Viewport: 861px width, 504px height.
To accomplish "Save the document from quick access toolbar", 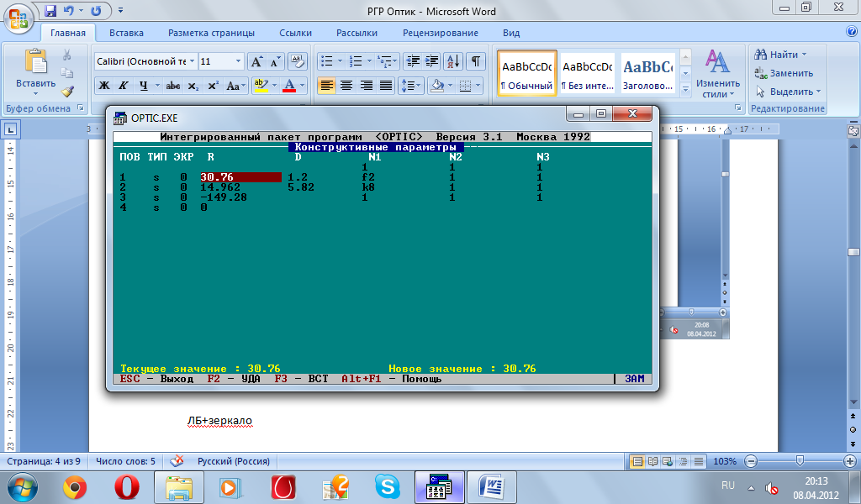I will (50, 10).
